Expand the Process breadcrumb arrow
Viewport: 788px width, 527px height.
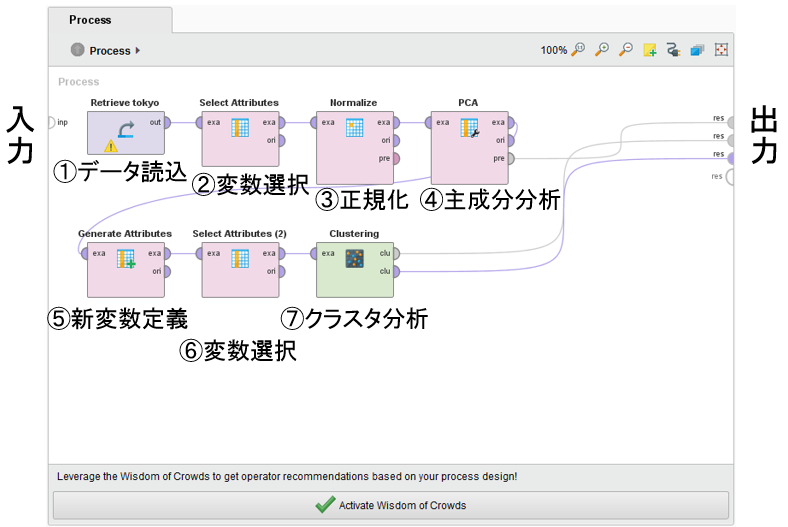[138, 50]
